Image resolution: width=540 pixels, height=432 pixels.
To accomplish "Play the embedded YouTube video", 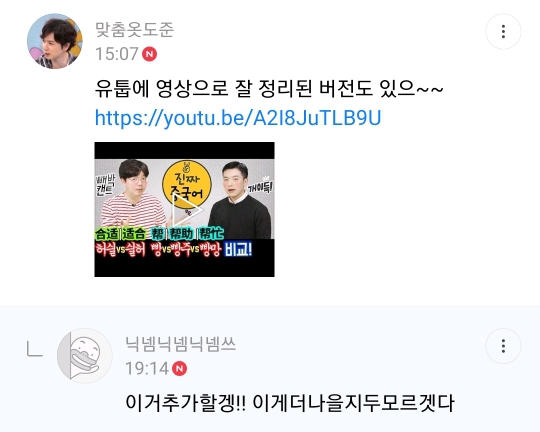I will [x=185, y=209].
